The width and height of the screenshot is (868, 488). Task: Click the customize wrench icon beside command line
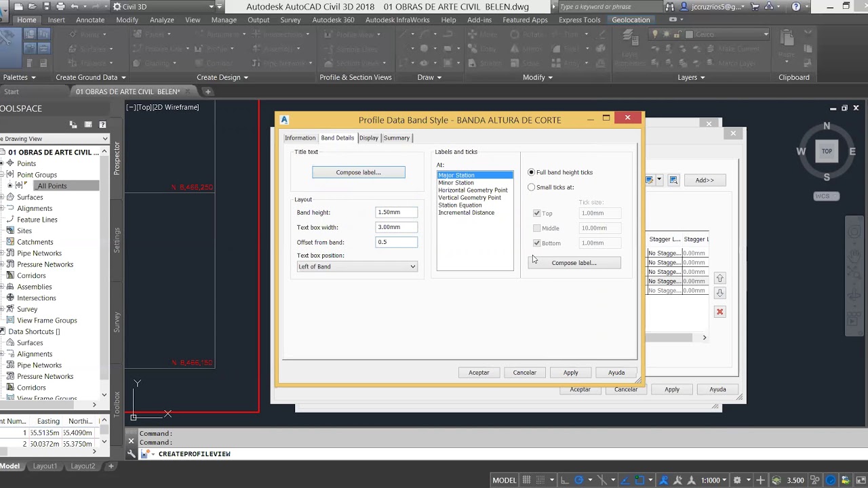132,454
